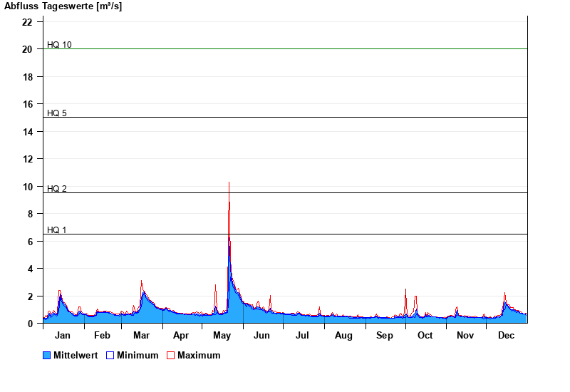The image size is (570, 392).
Task: Click the chart title Abfluss Tageswerte
Action: pyautogui.click(x=63, y=6)
